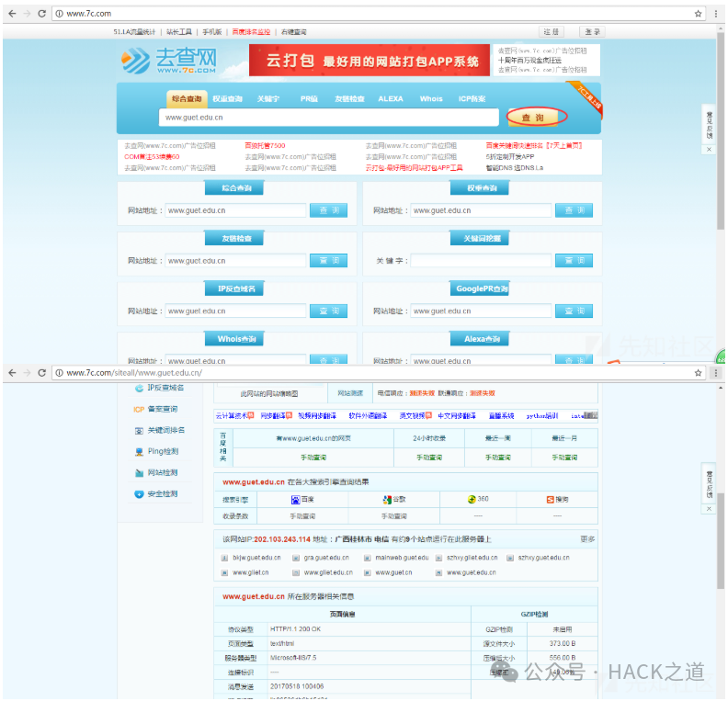Select the PR值 tab
This screenshot has height=701, width=728.
[x=309, y=99]
